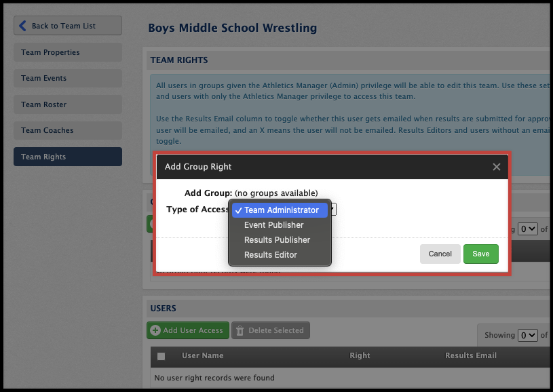Image resolution: width=553 pixels, height=392 pixels.
Task: Click Add User Access button
Action: 188,330
